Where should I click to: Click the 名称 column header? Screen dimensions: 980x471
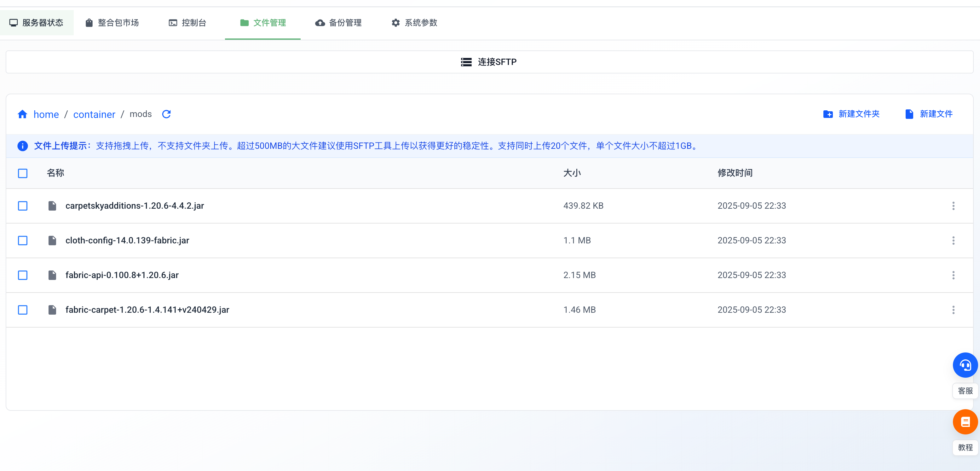(x=55, y=173)
